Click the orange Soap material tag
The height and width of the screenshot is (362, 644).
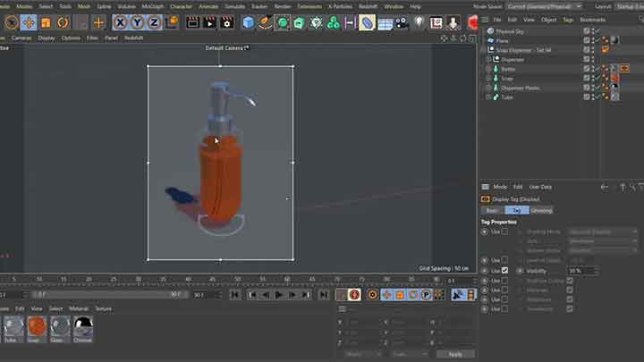point(614,78)
